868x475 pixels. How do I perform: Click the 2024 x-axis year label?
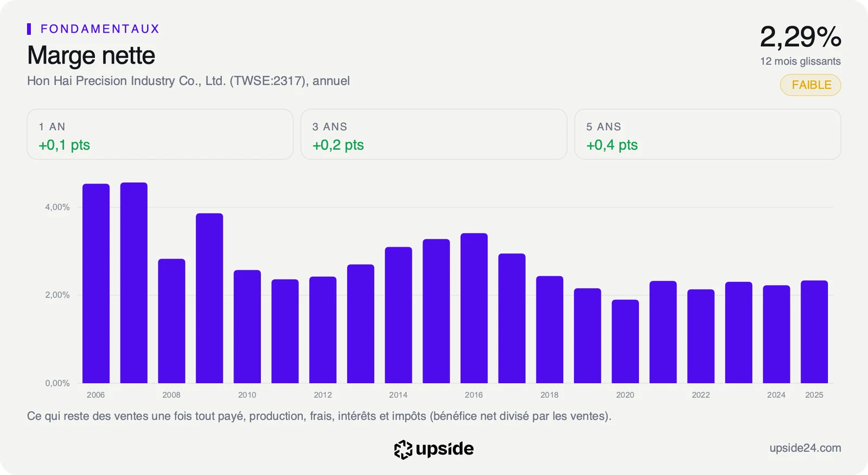coord(776,395)
